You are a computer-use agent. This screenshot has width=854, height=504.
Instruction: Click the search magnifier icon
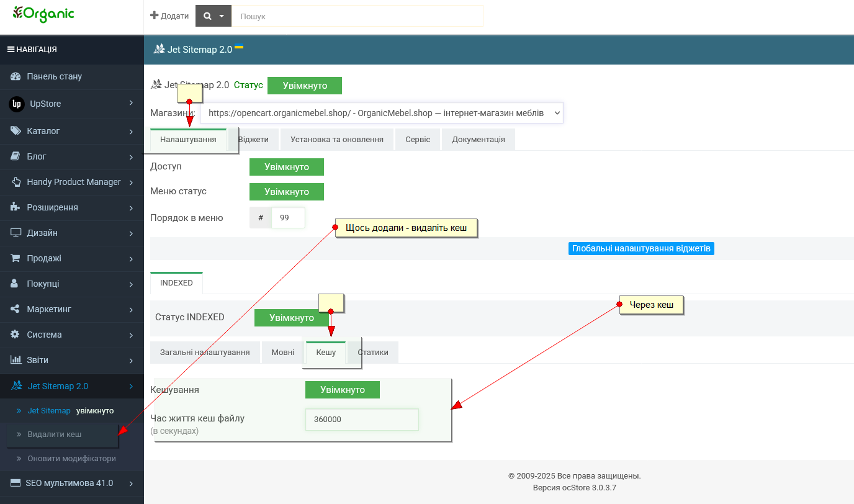(207, 16)
